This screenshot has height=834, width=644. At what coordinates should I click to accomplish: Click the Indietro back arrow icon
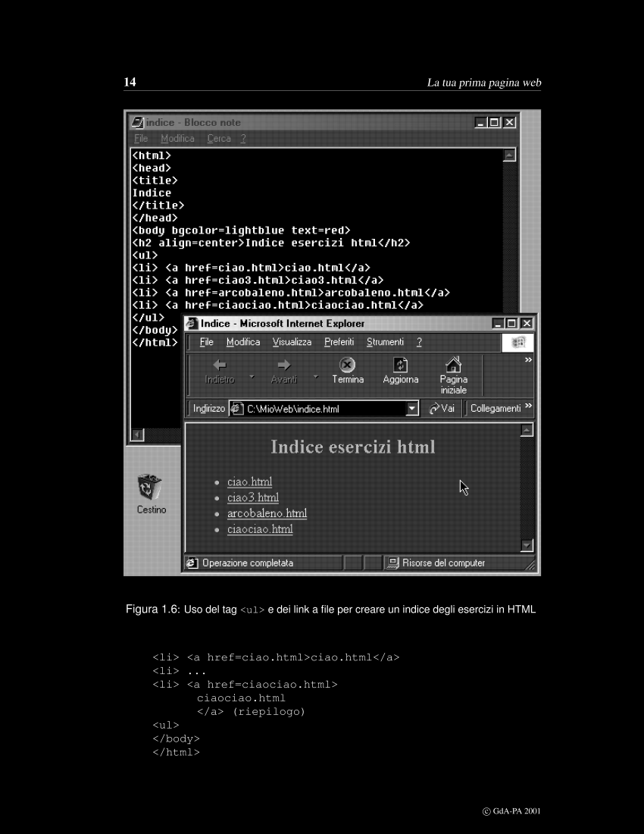[220, 365]
